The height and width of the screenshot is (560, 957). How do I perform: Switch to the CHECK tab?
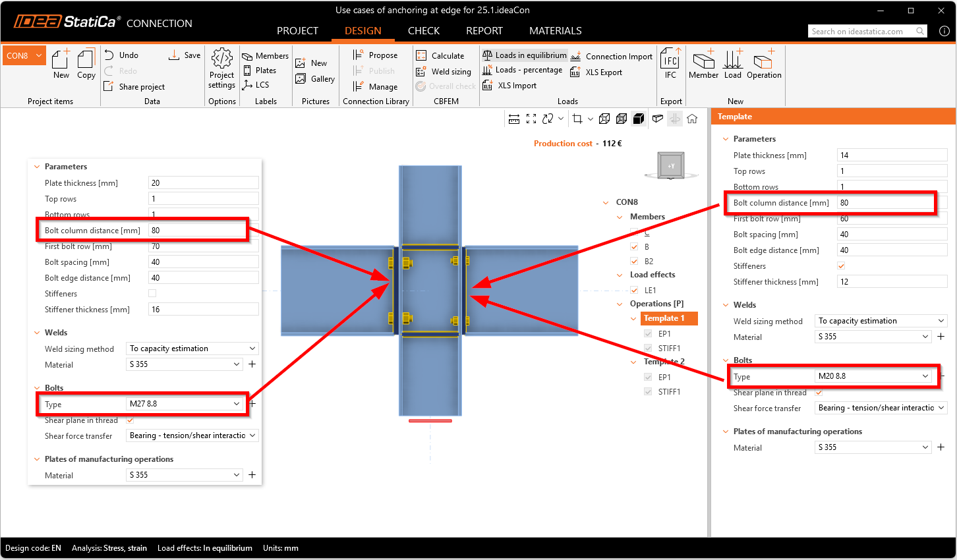(x=423, y=31)
